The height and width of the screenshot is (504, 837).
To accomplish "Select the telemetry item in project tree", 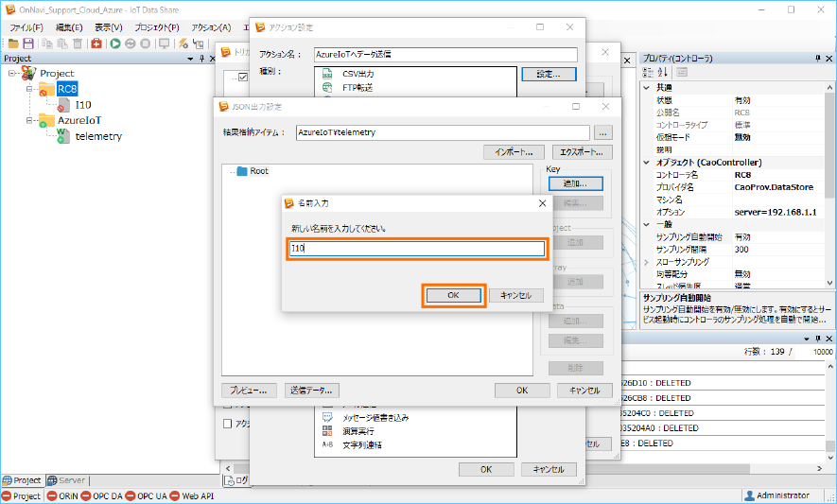I will tap(97, 136).
